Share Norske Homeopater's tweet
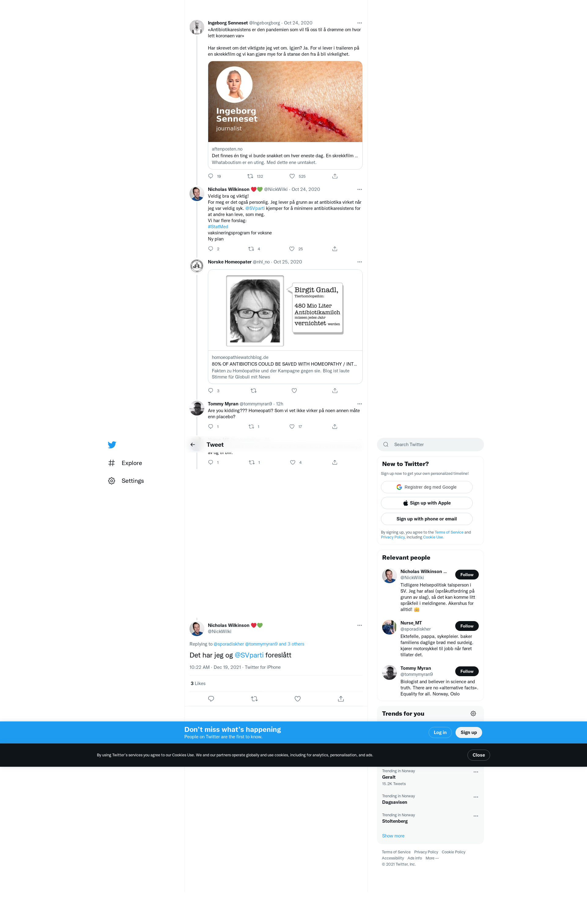587x924 pixels. (x=335, y=391)
